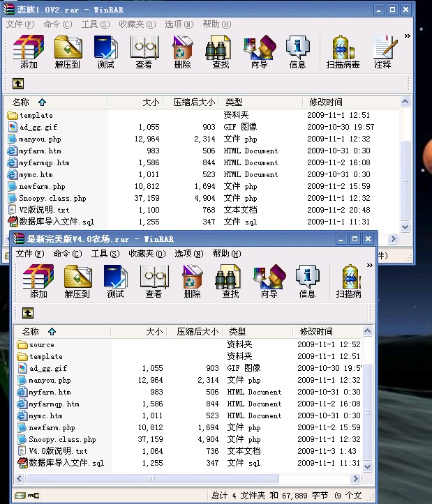This screenshot has height=504, width=432.
Task: Open 帮助(H) menu in V4.0 window
Action: [x=227, y=254]
